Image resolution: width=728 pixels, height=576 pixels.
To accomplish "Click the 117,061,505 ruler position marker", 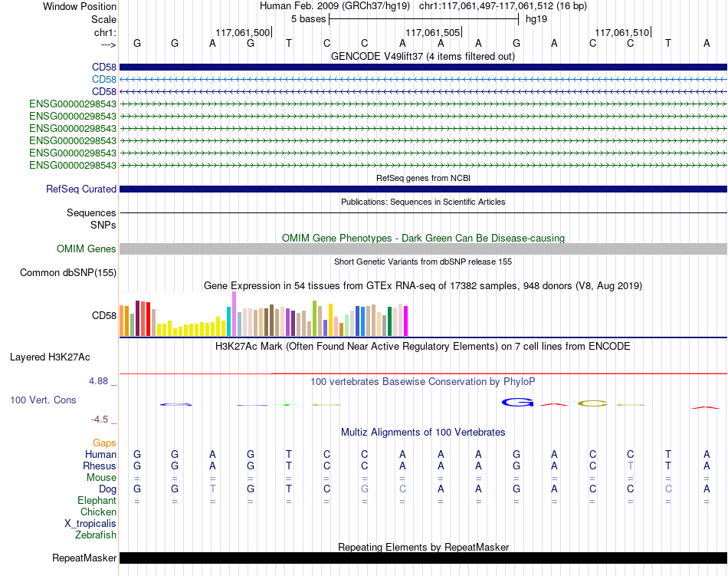I will tap(433, 32).
